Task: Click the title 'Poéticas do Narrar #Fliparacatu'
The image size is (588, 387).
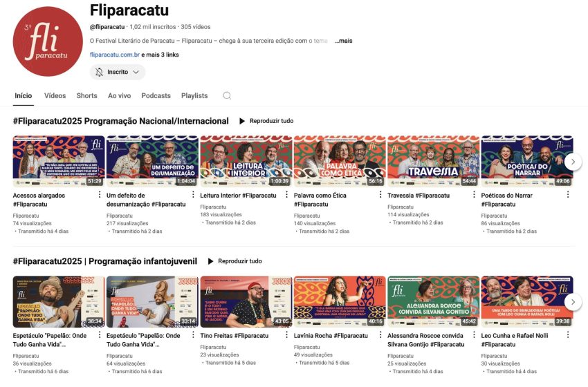Action: click(506, 200)
